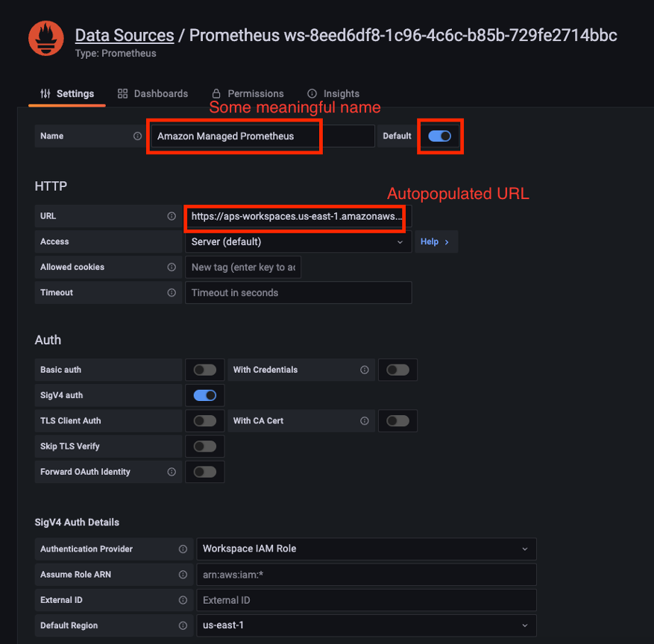This screenshot has width=654, height=644.
Task: Open the Default Region dropdown
Action: coord(365,625)
